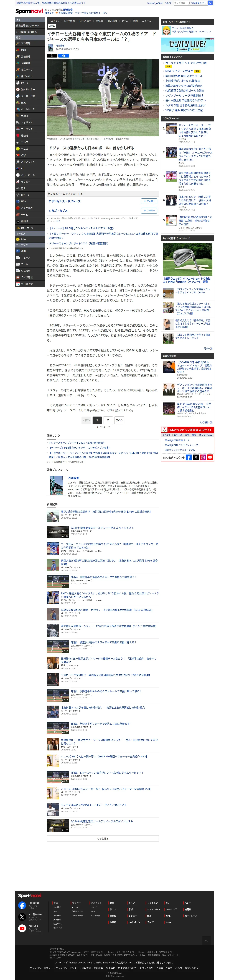
Task: Follow シカゴ・カブス
Action: 149,210
